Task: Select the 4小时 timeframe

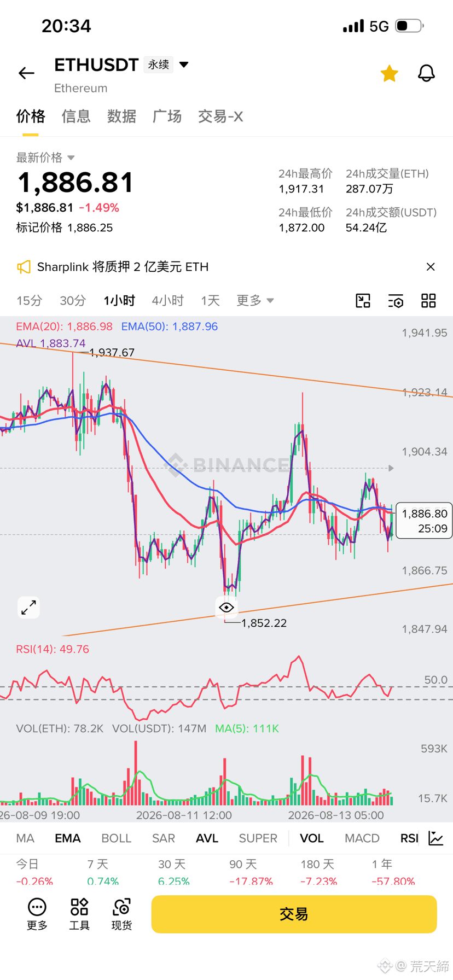Action: 168,300
